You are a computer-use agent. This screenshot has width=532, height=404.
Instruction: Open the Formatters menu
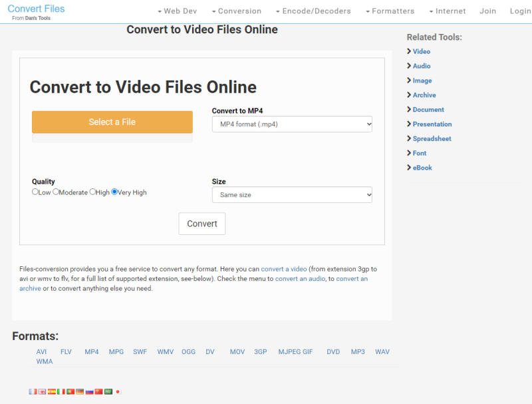[x=390, y=11]
